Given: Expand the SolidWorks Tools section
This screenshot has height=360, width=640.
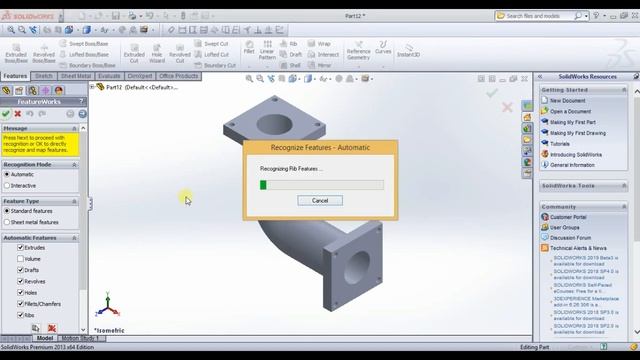Looking at the screenshot, I should point(624,186).
